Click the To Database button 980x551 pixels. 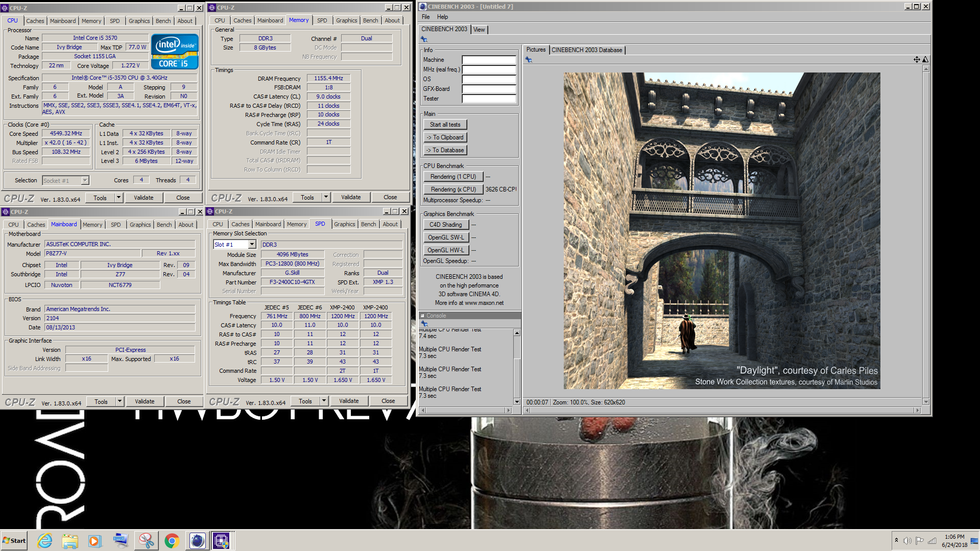445,150
